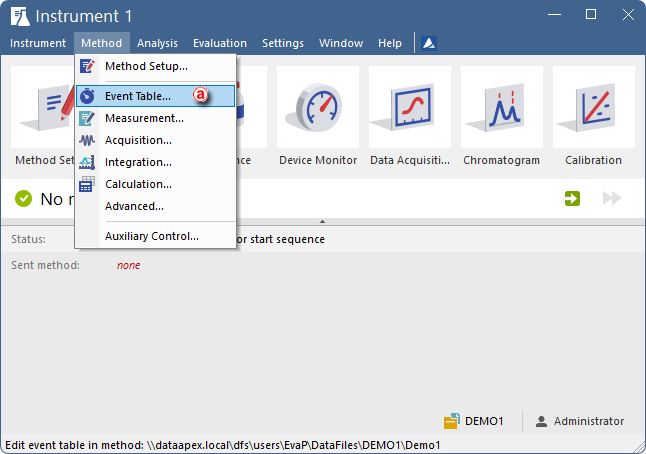This screenshot has height=454, width=646.
Task: Collapse the panel using small triangle
Action: (x=322, y=221)
